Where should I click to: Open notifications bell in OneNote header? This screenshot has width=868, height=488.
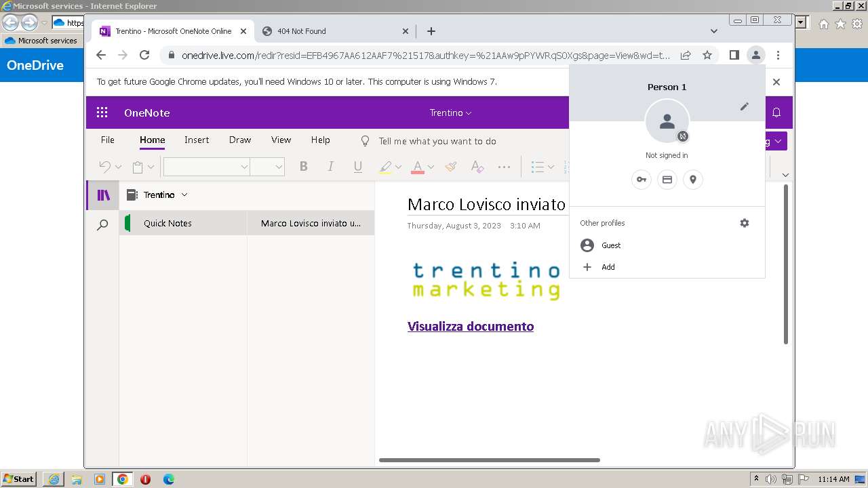tap(776, 113)
